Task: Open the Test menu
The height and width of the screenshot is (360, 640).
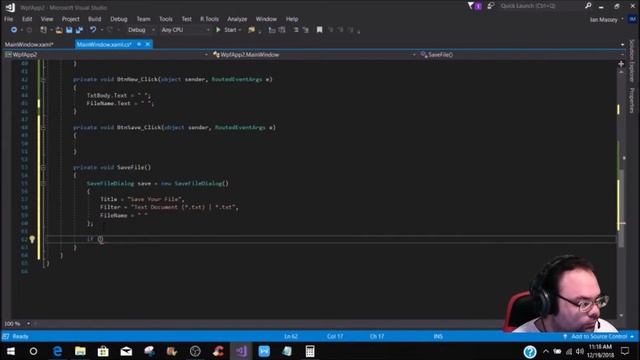Action: (187, 19)
